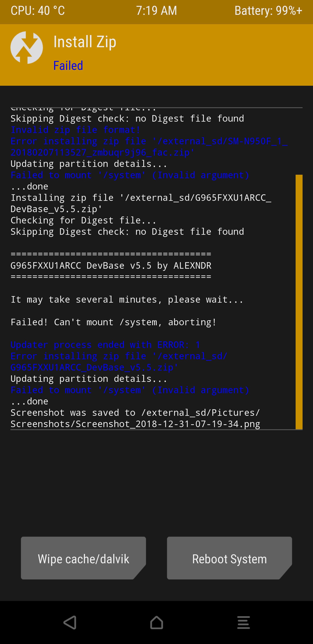
Task: Click the 'Invalid zip file format!' error line
Action: coord(75,130)
